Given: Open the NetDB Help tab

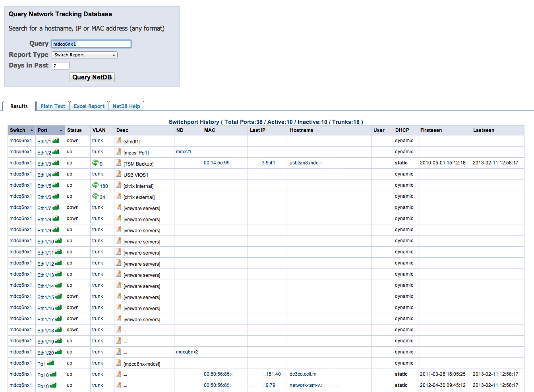Looking at the screenshot, I should pos(126,106).
